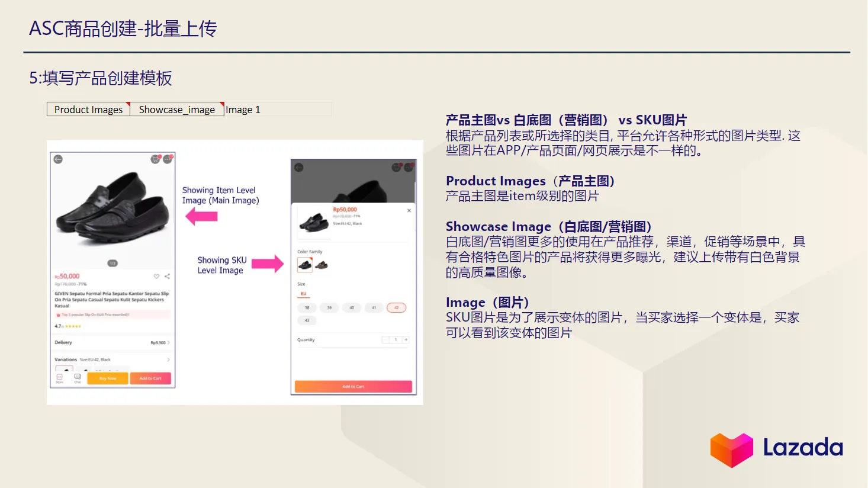Select the EU size standard tab

303,293
